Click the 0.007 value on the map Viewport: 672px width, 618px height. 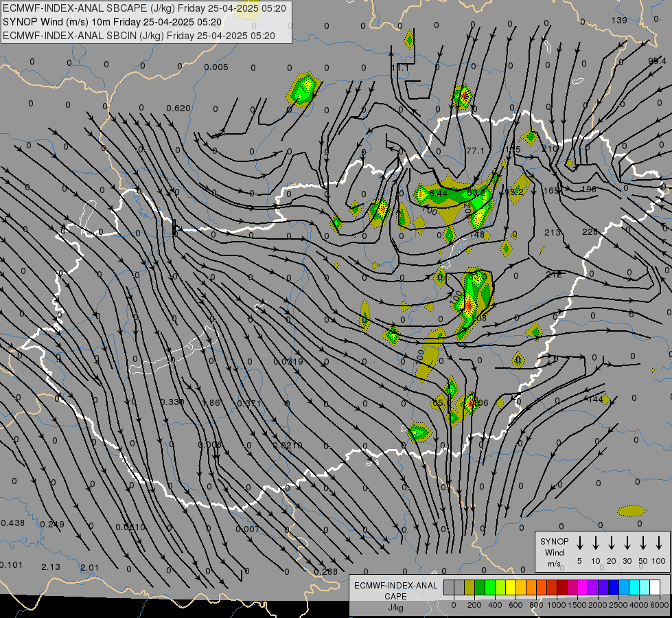point(247,529)
